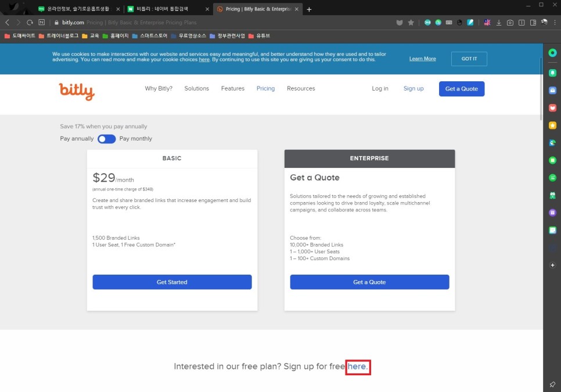Click the bitly logo
Image resolution: width=561 pixels, height=392 pixels.
[77, 91]
